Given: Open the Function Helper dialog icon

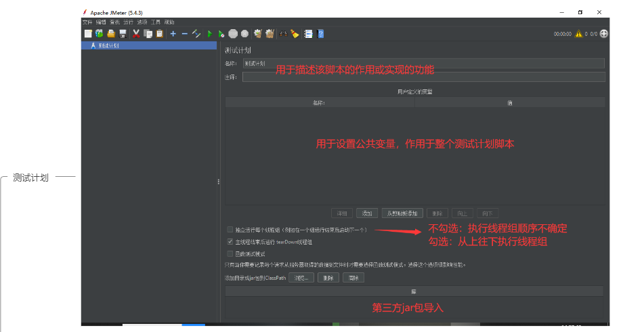Looking at the screenshot, I should 308,34.
